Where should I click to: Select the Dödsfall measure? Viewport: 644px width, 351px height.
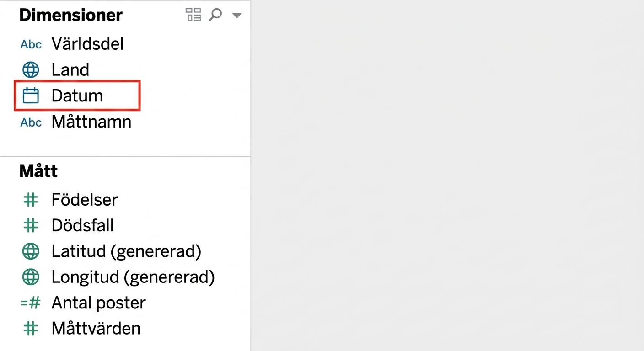click(83, 225)
